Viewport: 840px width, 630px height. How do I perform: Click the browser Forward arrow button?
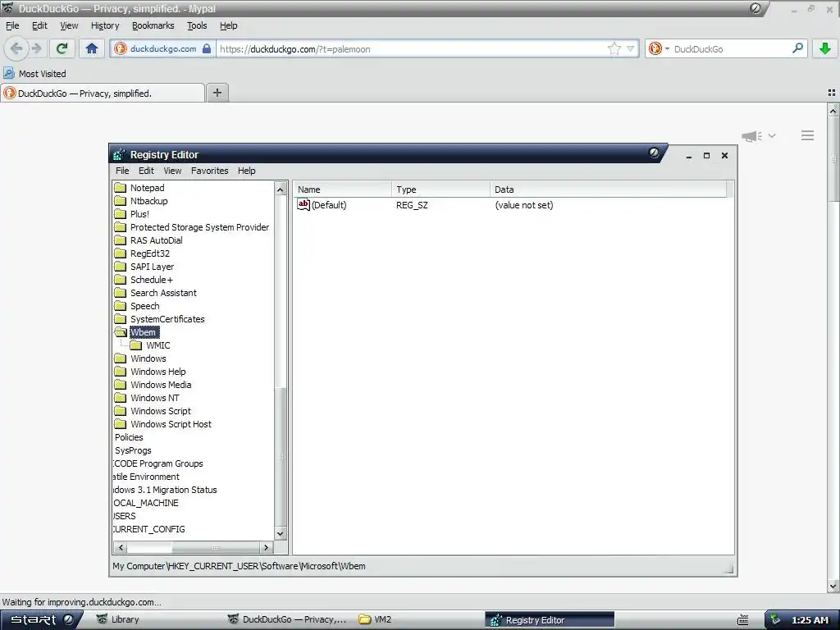pyautogui.click(x=36, y=48)
